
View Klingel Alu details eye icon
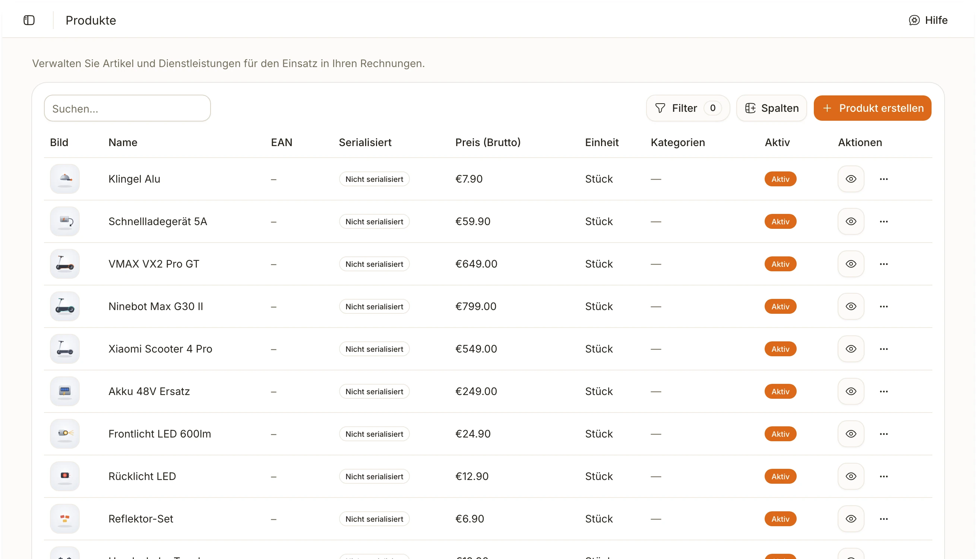click(850, 179)
